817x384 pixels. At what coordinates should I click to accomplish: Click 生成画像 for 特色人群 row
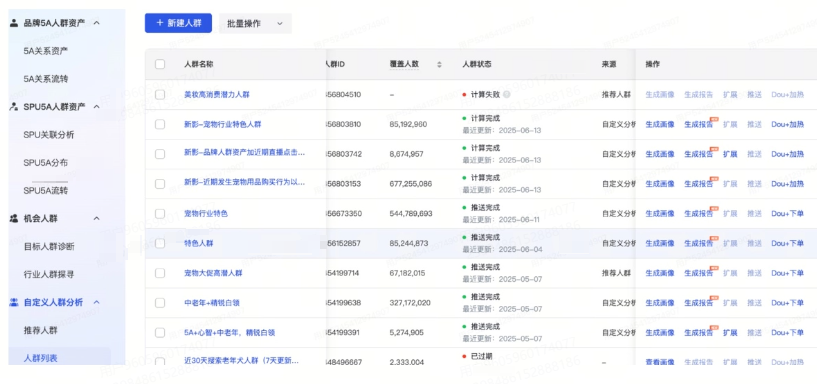(660, 243)
